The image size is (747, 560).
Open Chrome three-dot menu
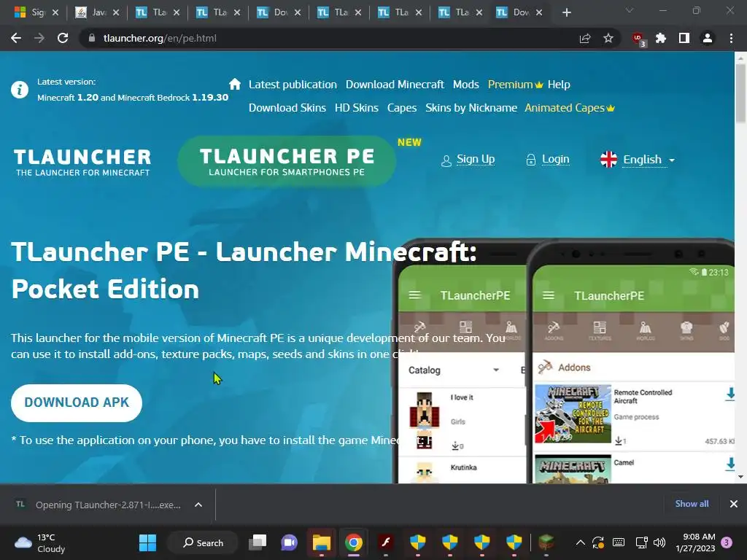tap(731, 38)
